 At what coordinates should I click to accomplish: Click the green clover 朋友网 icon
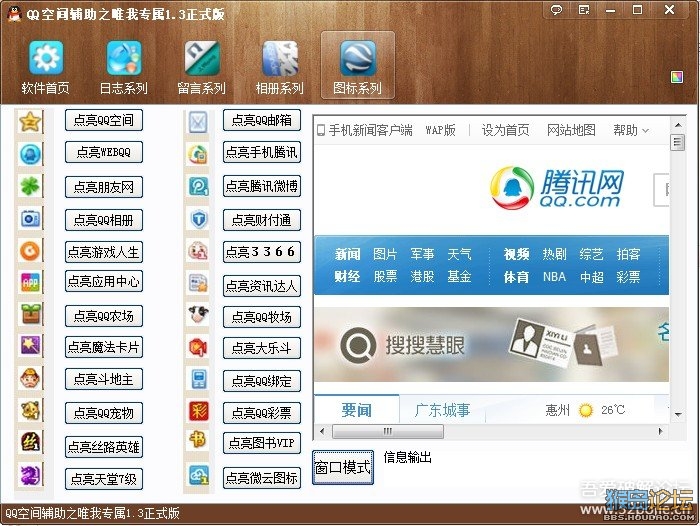click(30, 187)
